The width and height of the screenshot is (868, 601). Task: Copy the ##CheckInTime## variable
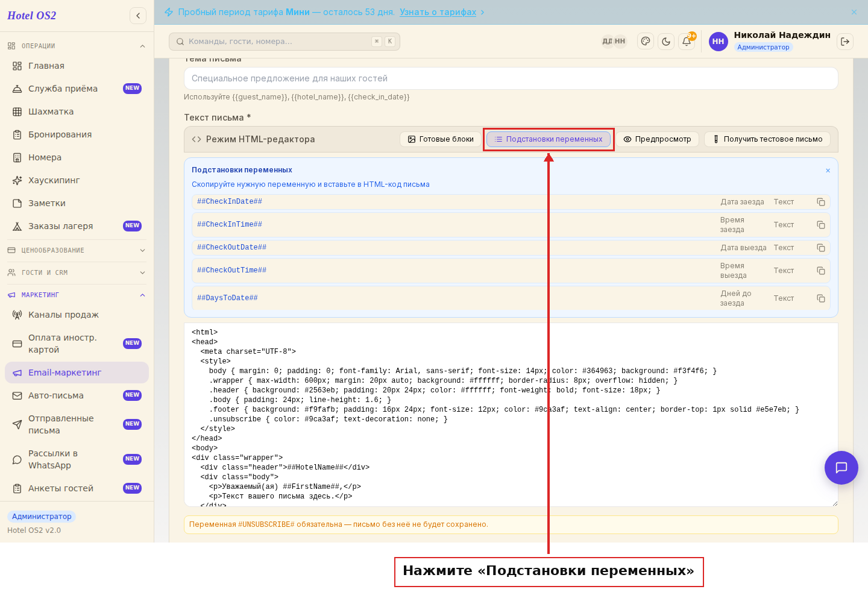click(821, 225)
